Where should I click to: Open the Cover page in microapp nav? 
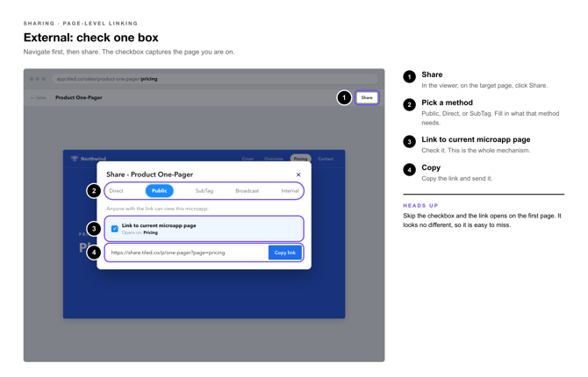(247, 159)
